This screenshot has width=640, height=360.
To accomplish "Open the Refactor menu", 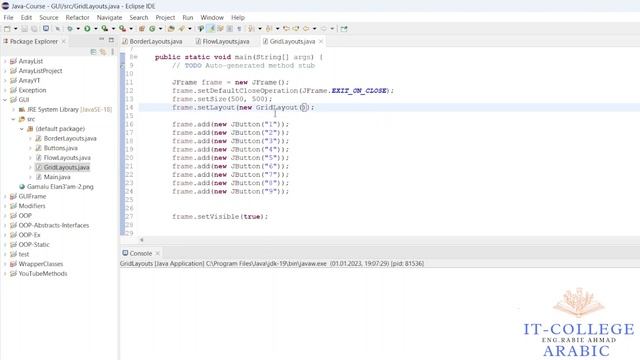I will click(77, 18).
